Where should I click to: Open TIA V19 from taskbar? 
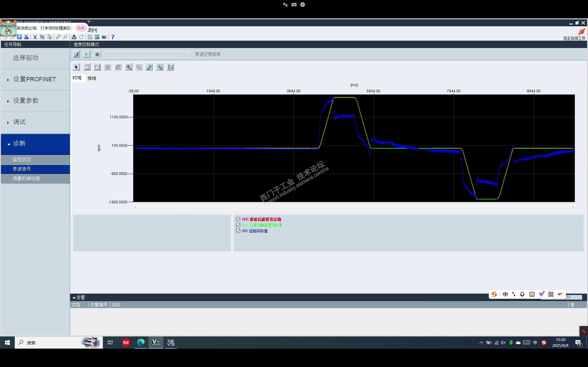tap(171, 343)
